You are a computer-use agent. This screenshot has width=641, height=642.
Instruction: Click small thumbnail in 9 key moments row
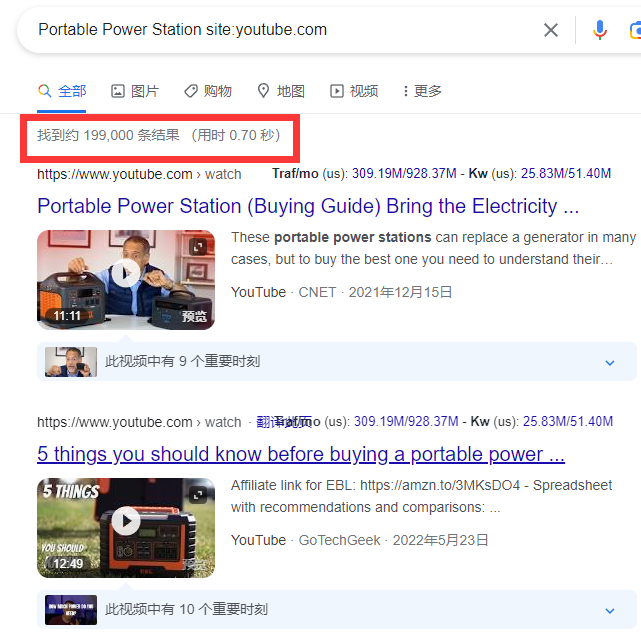click(x=71, y=362)
